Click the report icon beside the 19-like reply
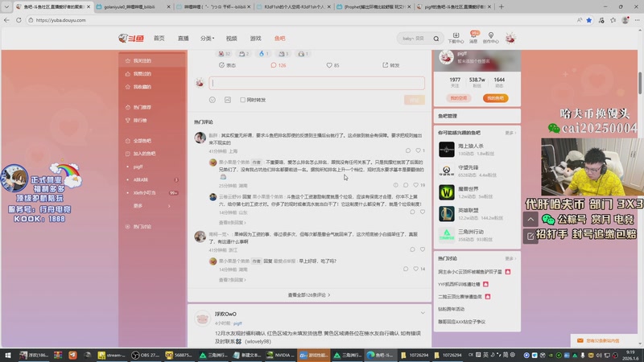Screen dimensions: 644x362 [x=395, y=185]
